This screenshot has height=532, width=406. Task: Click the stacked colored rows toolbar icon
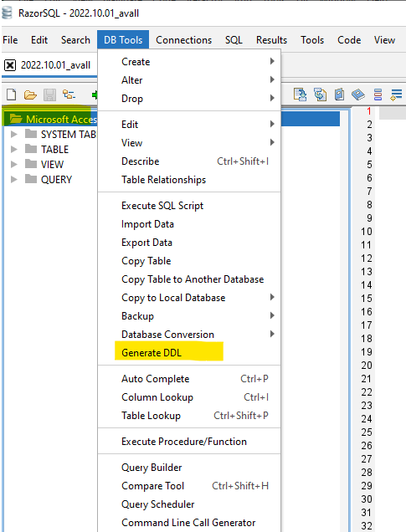[x=378, y=95]
